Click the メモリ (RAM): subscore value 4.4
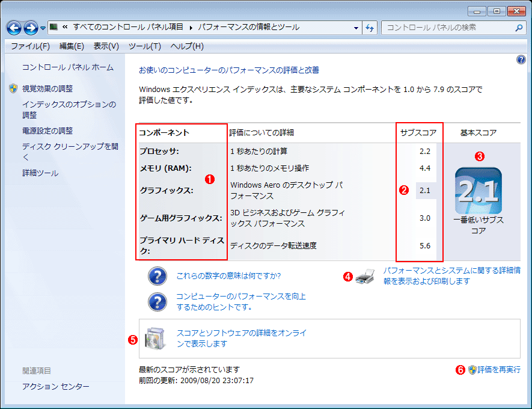Image resolution: width=532 pixels, height=409 pixels. point(425,168)
